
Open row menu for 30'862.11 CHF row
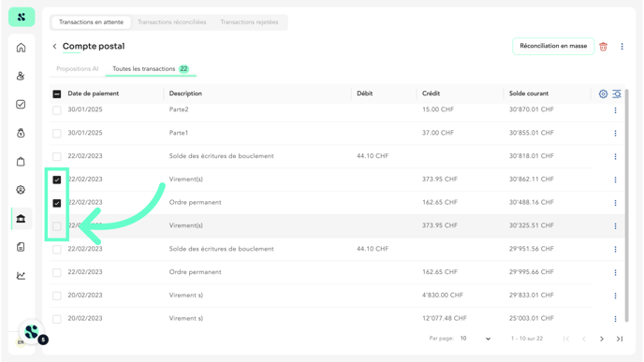tap(615, 180)
